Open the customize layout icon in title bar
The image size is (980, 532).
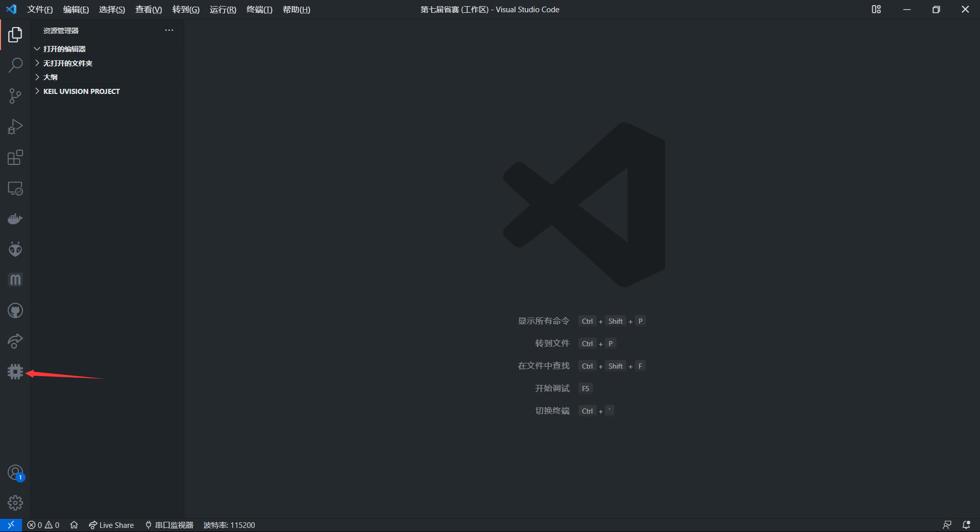876,9
